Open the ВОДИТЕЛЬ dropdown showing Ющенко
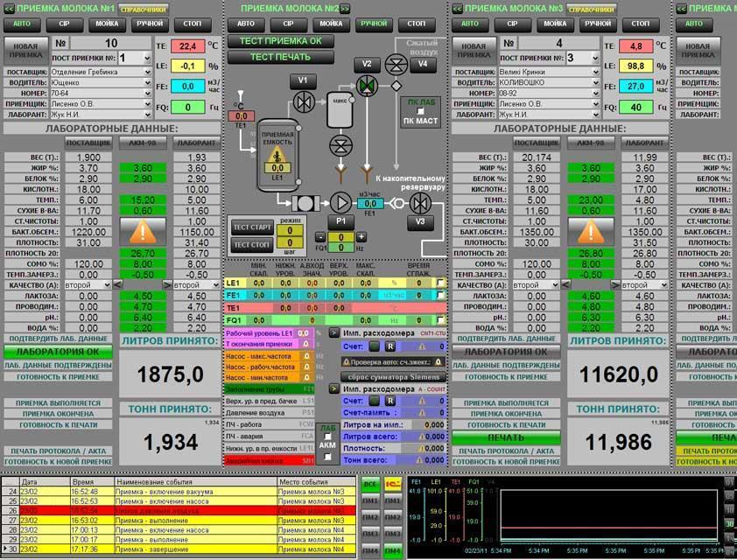The image size is (737, 560). [x=146, y=82]
